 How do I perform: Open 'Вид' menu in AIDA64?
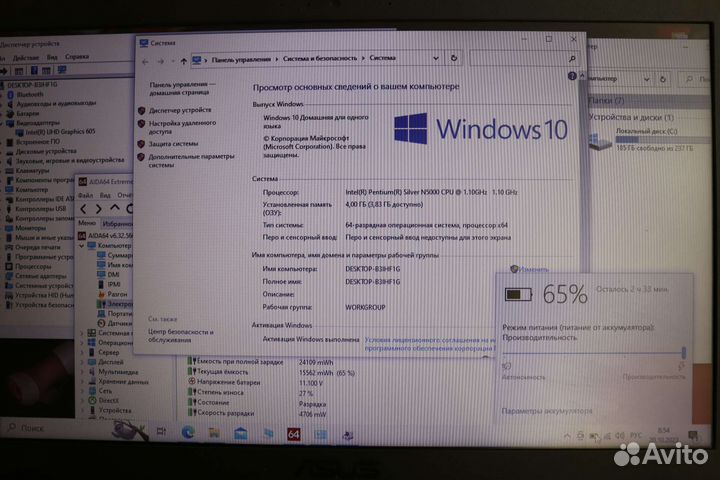(105, 195)
